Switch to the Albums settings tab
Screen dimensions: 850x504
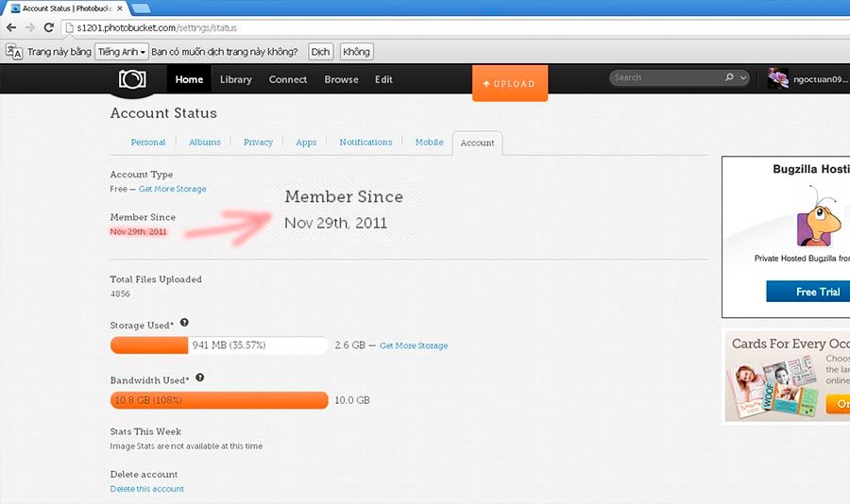(x=204, y=142)
